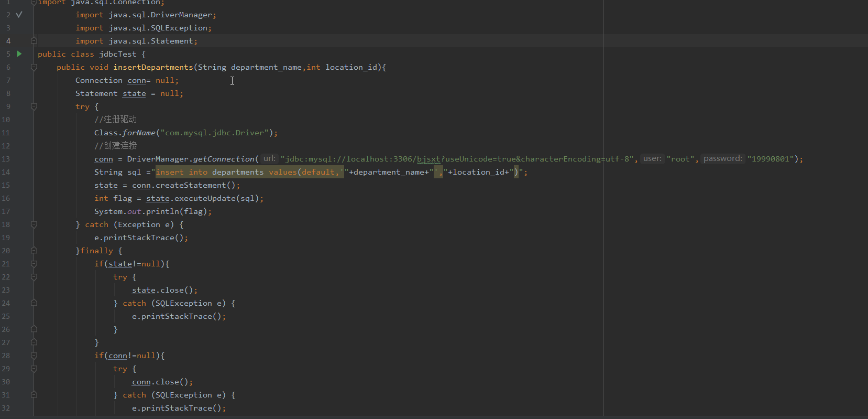Image resolution: width=868 pixels, height=419 pixels.
Task: Click the System.out.println(flag) statement
Action: point(153,211)
